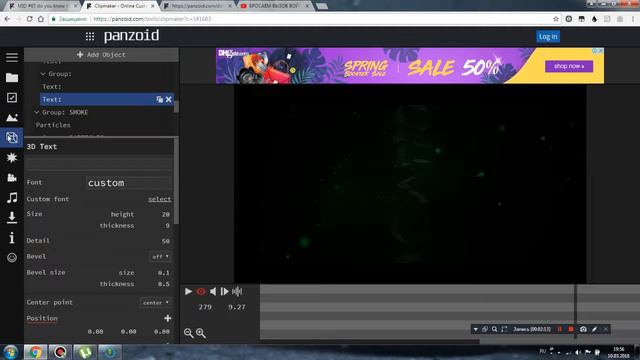The height and width of the screenshot is (360, 640).
Task: Open the checkmark settings icon in sidebar
Action: coord(12,98)
